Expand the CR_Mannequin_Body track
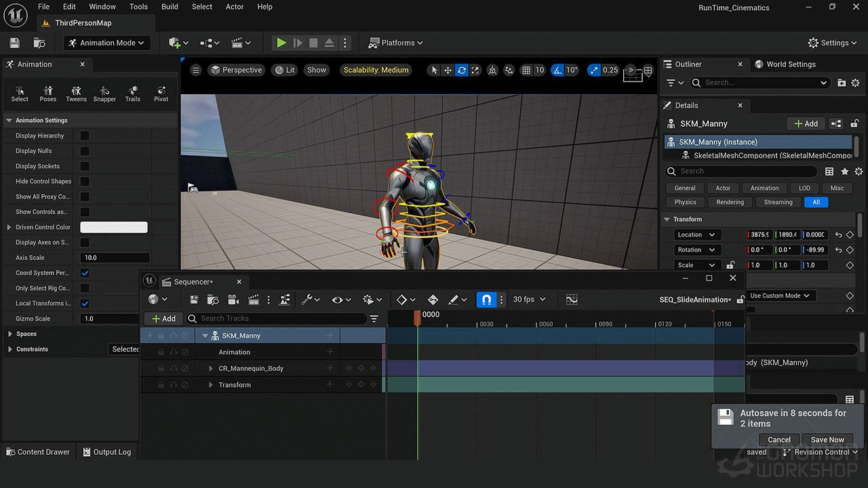Image resolution: width=868 pixels, height=488 pixels. [210, 368]
